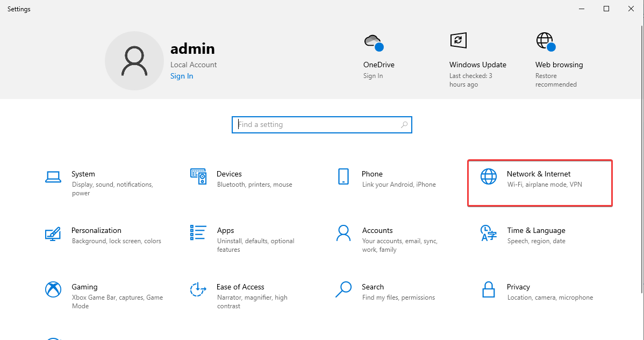The width and height of the screenshot is (644, 340).
Task: Select the Phone settings icon
Action: [343, 176]
